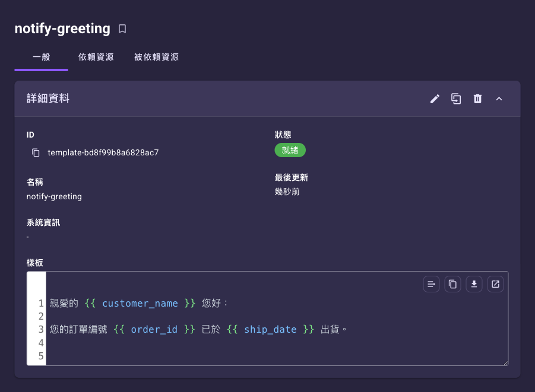Click the 詳細資料 section heading
535x392 pixels.
tap(48, 98)
